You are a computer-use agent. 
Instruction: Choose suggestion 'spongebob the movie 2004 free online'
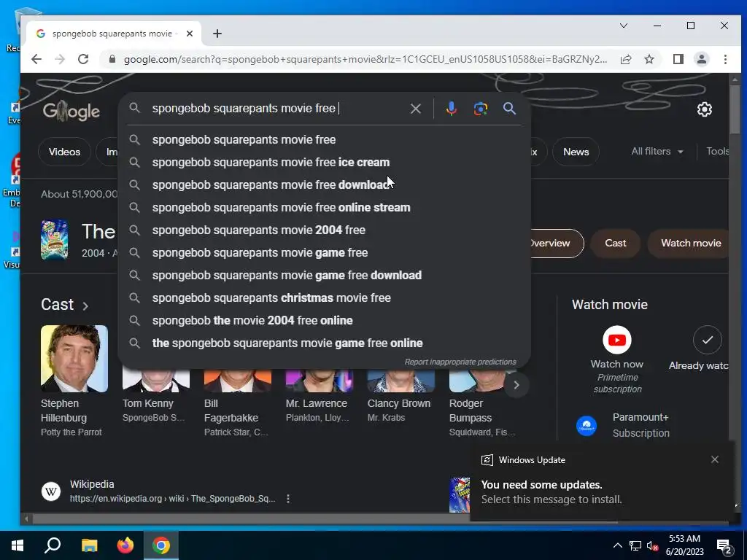pos(324,321)
